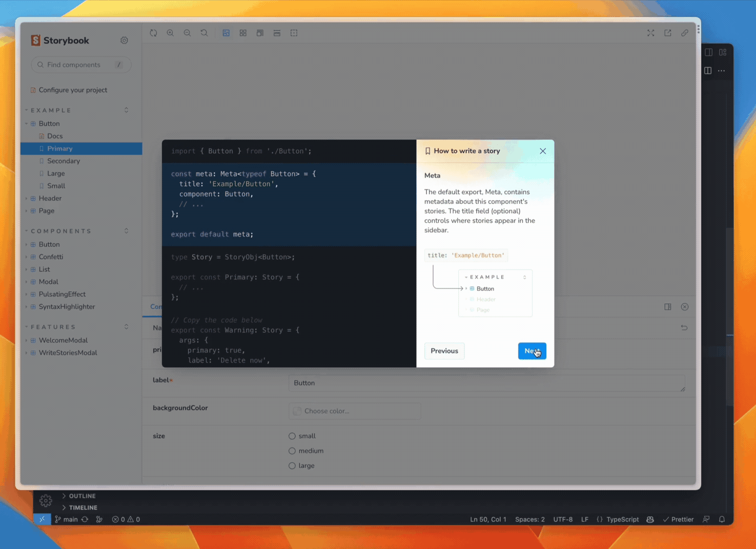Open story canvas in new tab
Image resolution: width=756 pixels, height=549 pixels.
[x=667, y=33]
